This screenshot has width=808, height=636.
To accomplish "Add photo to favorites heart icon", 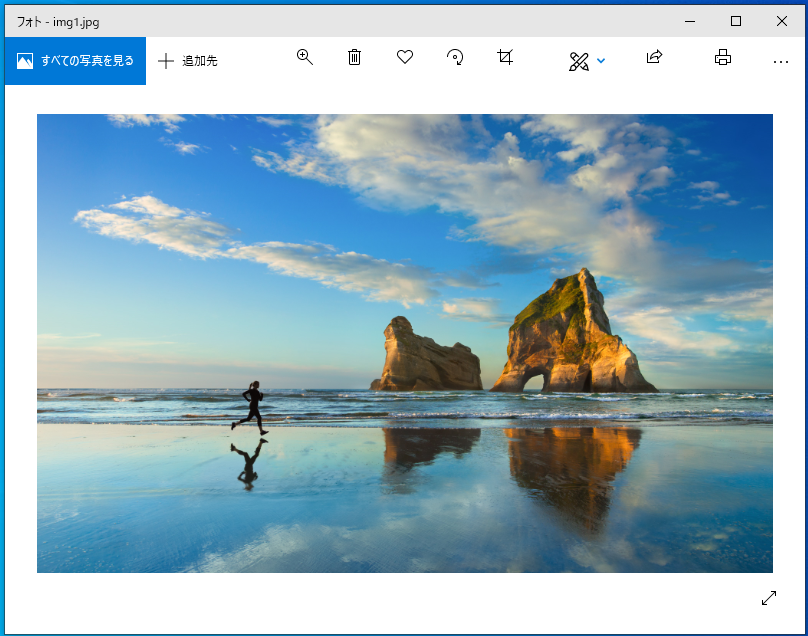I will pos(405,57).
